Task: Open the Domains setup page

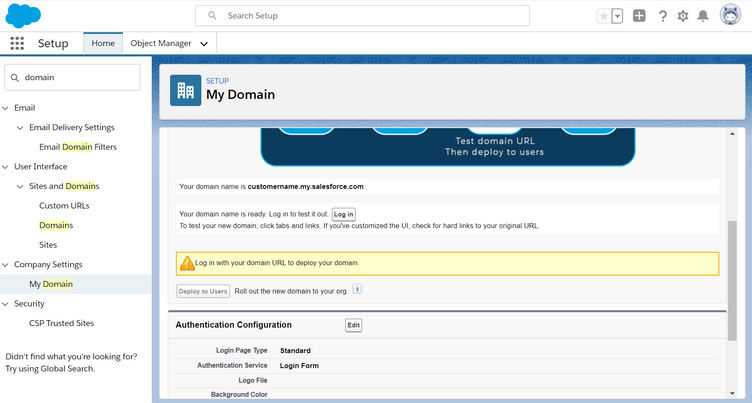Action: coord(56,225)
